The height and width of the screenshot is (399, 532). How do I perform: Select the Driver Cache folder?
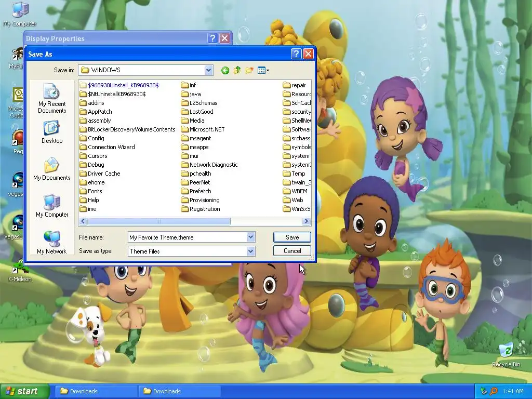point(100,174)
